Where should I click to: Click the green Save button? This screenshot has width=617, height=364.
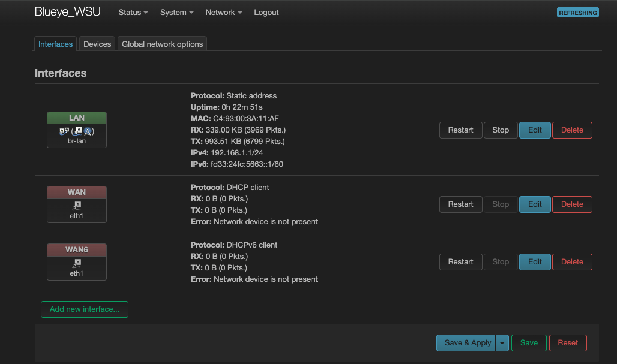(x=528, y=343)
